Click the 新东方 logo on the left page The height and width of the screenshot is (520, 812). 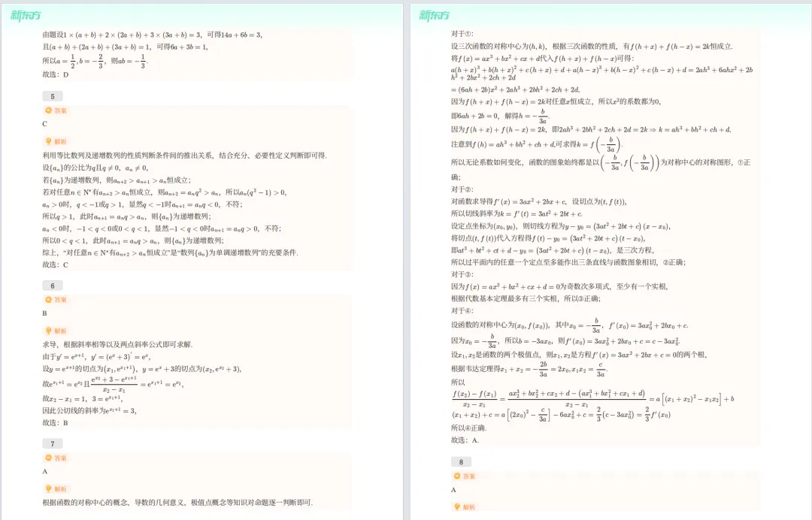coord(26,16)
